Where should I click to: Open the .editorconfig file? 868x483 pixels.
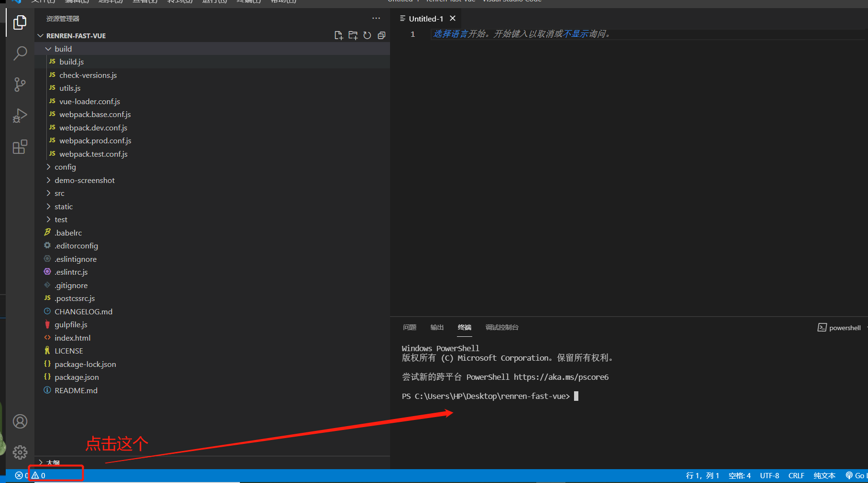(x=212, y=246)
